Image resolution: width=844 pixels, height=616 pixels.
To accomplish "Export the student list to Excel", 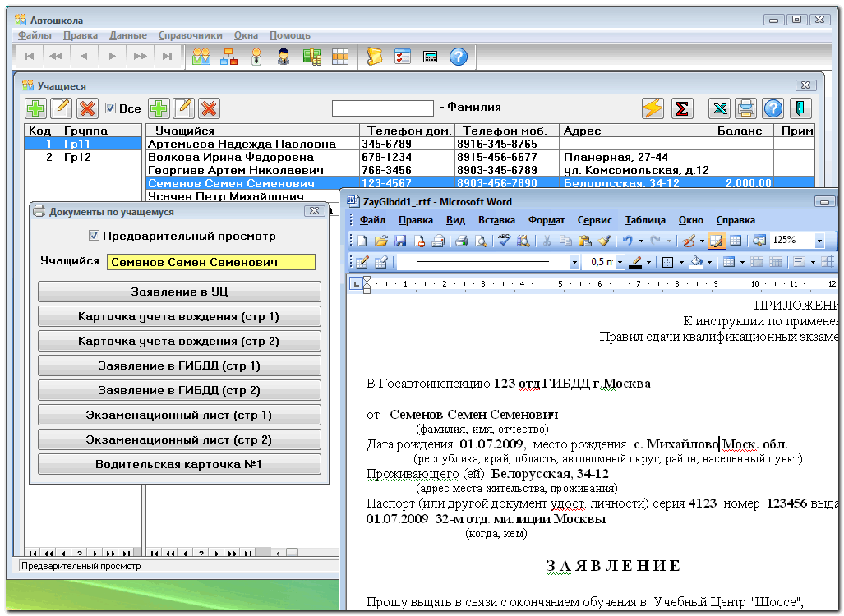I will click(720, 108).
